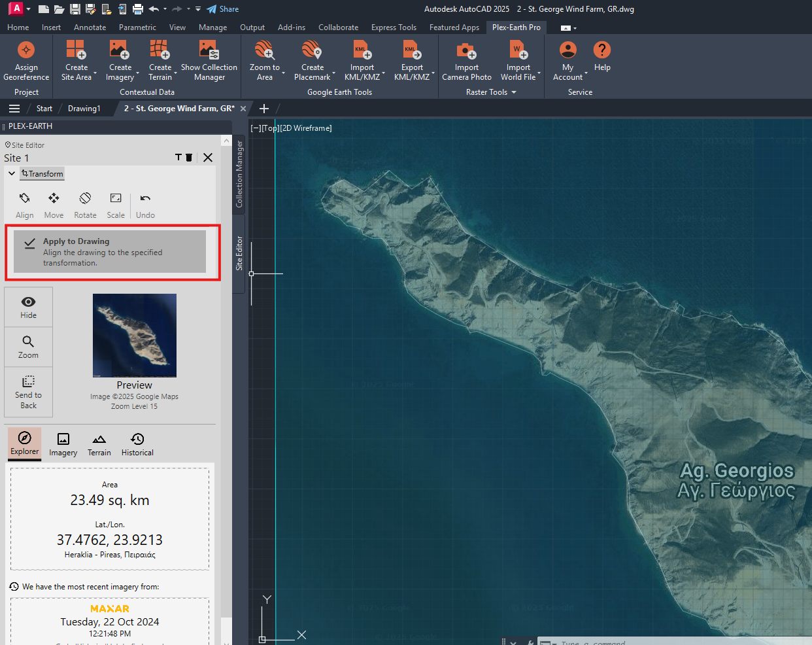
Task: Click the Site 1 preview thumbnail
Action: tap(135, 336)
